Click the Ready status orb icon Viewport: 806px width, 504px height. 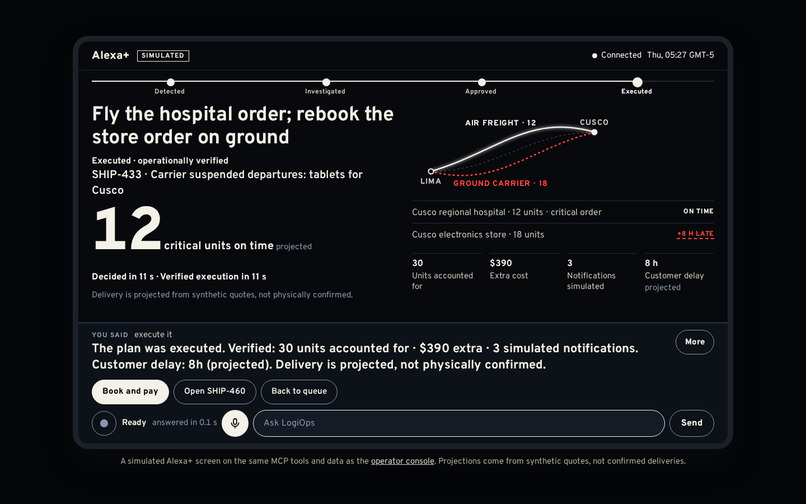tap(104, 423)
